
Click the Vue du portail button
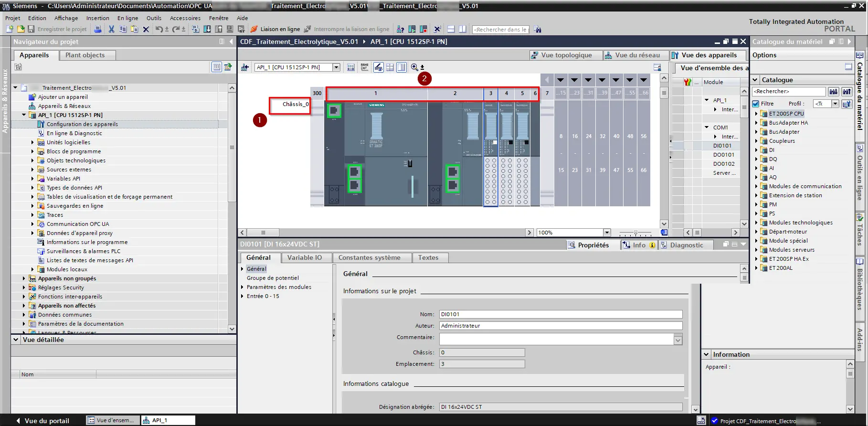click(x=43, y=421)
